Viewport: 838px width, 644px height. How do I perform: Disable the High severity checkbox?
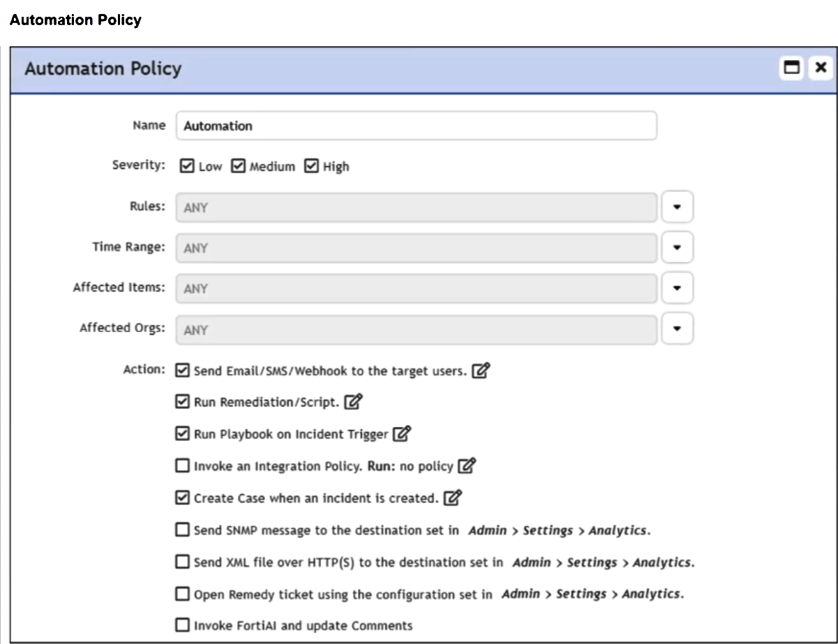311,166
